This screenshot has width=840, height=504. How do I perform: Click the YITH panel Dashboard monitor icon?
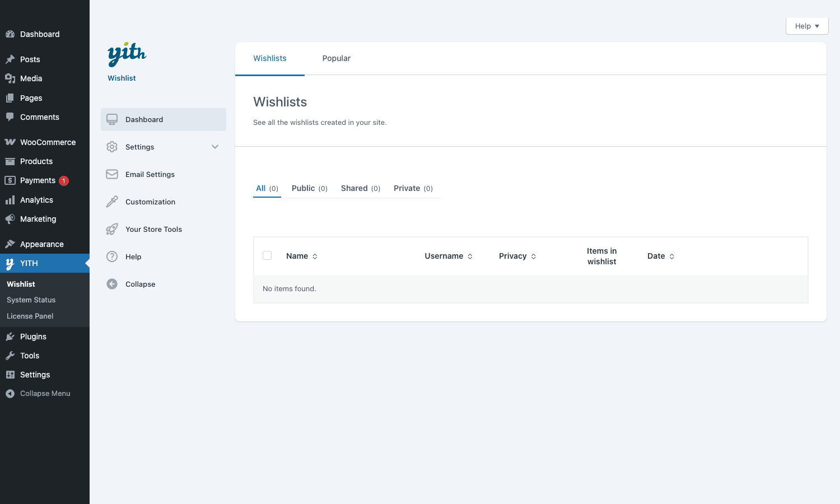tap(112, 119)
